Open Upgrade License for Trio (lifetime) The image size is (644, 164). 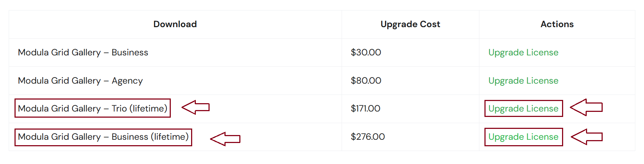pyautogui.click(x=523, y=109)
